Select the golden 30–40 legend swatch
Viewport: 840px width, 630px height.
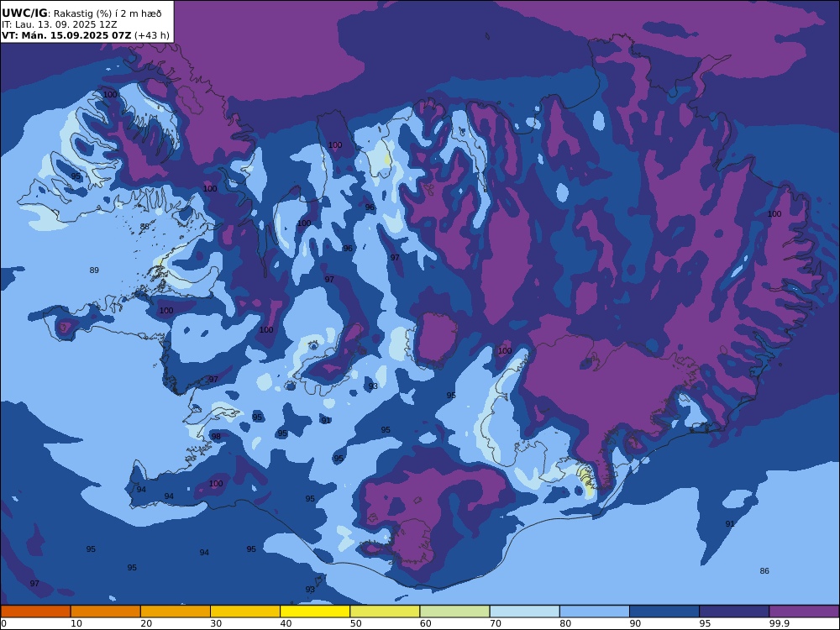click(245, 612)
